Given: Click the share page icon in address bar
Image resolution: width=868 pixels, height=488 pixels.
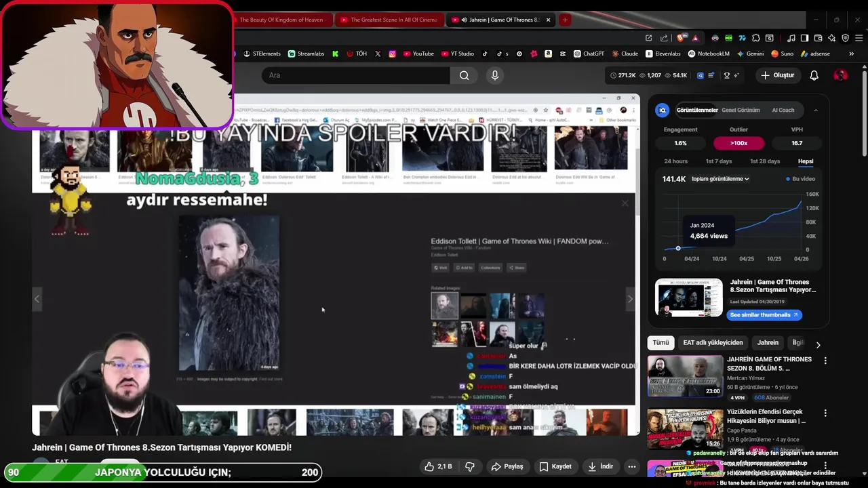Looking at the screenshot, I should (664, 38).
